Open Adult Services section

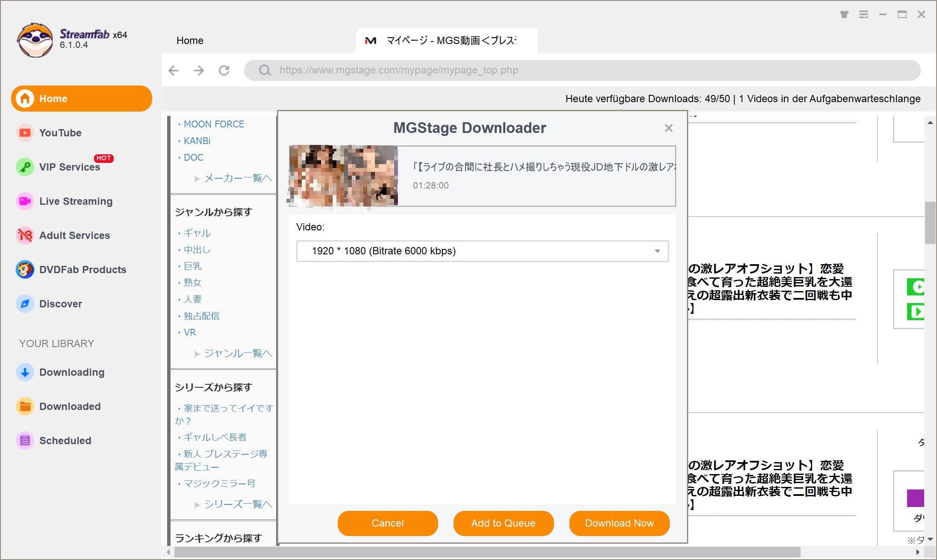coord(75,236)
